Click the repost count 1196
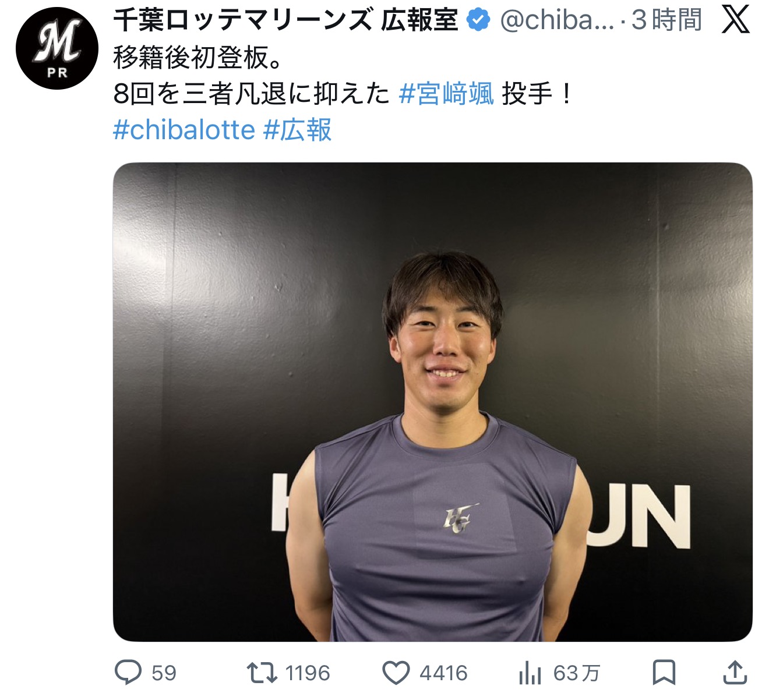Screen dimensions: 769x700 click(308, 673)
